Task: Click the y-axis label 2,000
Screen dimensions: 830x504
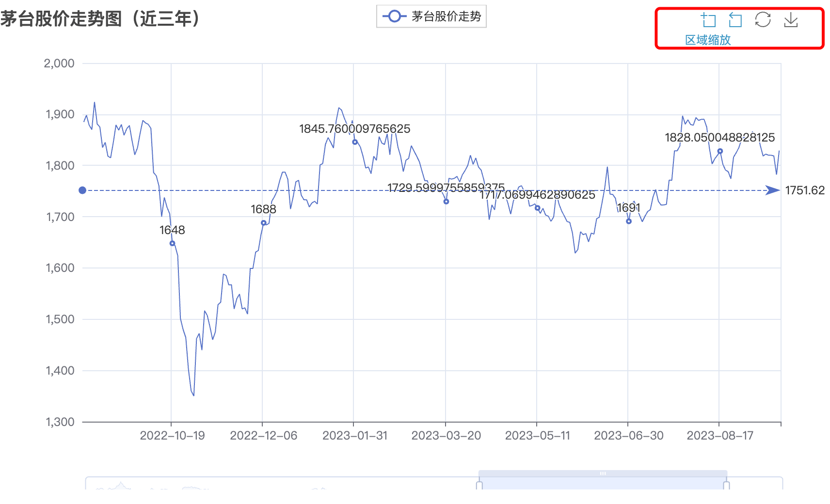Action: [x=59, y=63]
